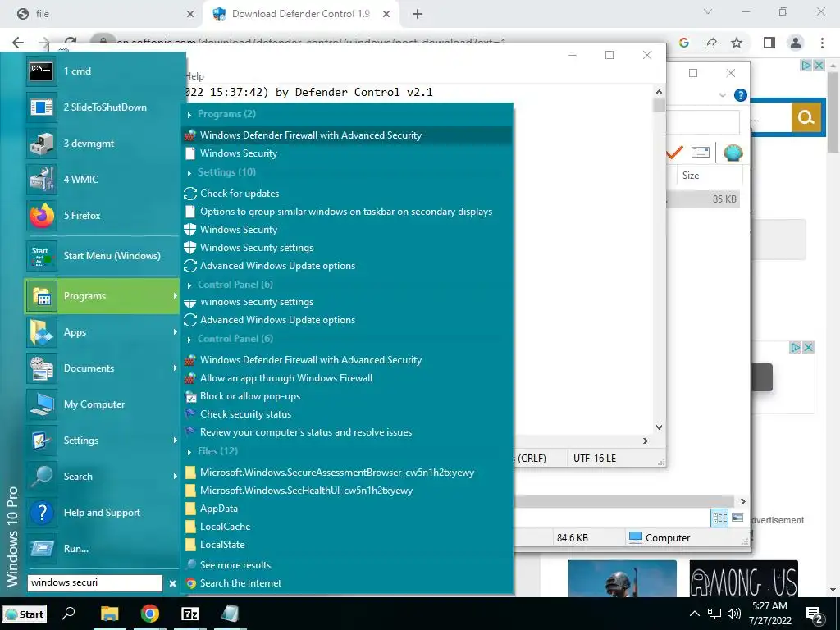Open the Settings submenu in start menu
The image size is (840, 630).
click(x=102, y=441)
